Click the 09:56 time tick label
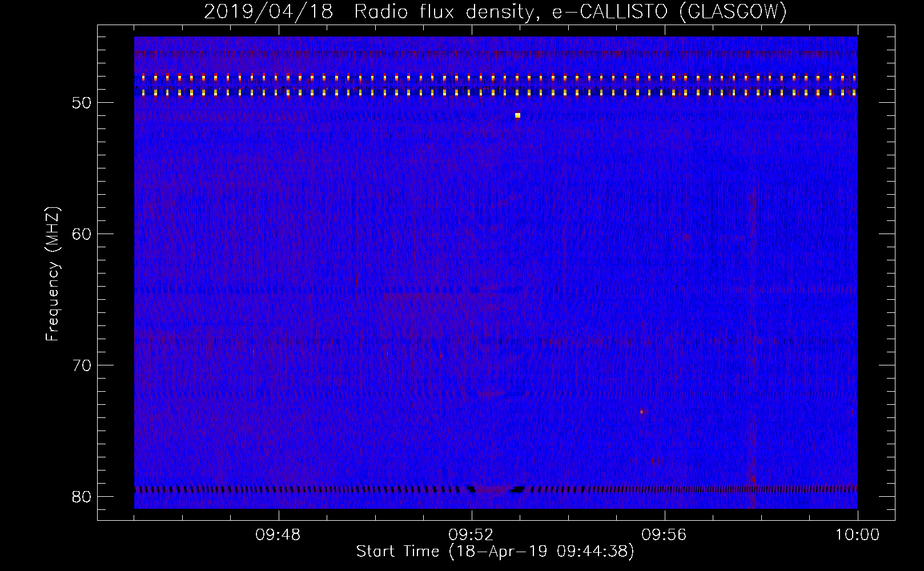The image size is (924, 571). (664, 535)
